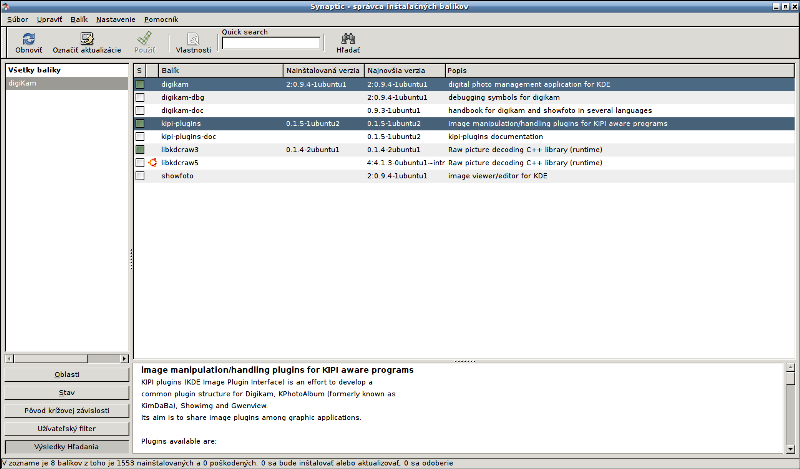The height and width of the screenshot is (469, 800).
Task: Click the 'Plugins available are:' line
Action: [x=179, y=441]
